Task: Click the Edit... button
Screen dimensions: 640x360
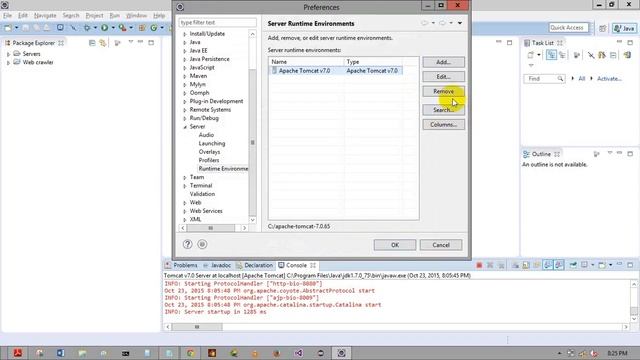Action: tap(443, 77)
